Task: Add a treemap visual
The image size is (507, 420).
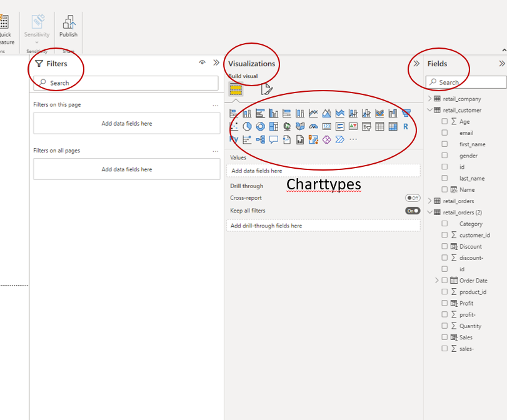Action: tap(274, 126)
